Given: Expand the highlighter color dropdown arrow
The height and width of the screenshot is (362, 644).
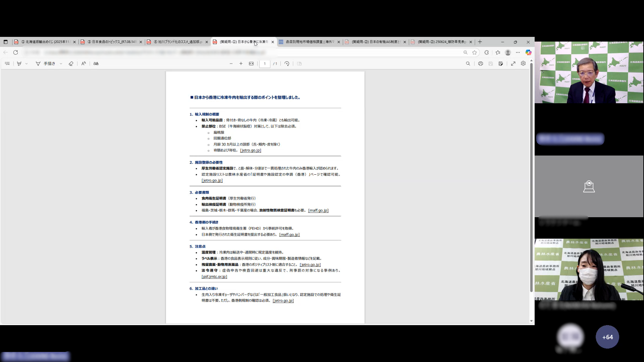Looking at the screenshot, I should 26,64.
